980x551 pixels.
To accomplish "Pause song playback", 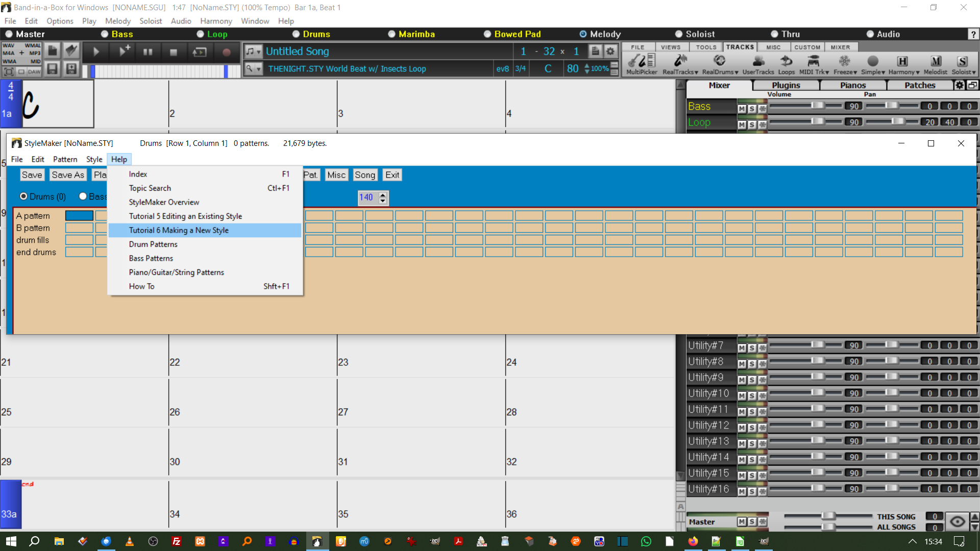I will tap(148, 52).
